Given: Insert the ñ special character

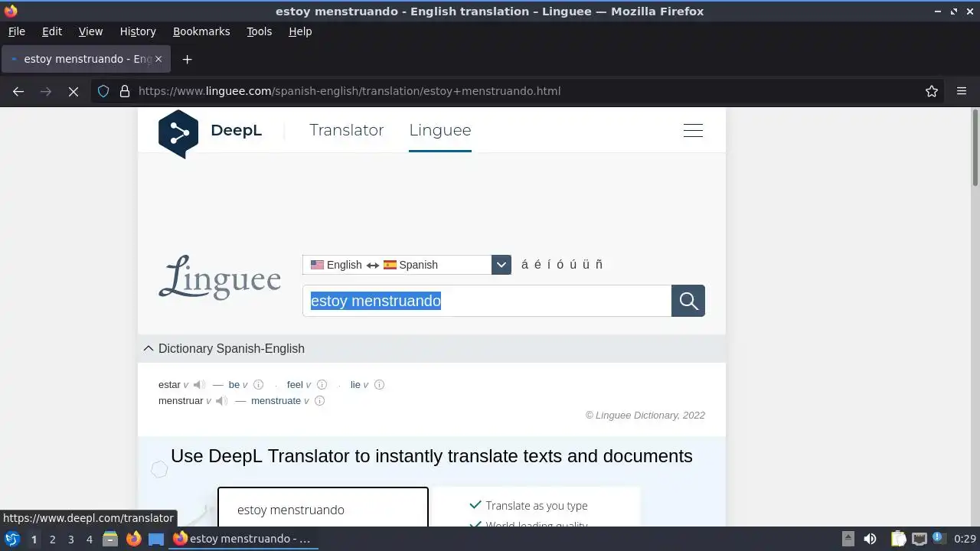Looking at the screenshot, I should click(x=599, y=265).
